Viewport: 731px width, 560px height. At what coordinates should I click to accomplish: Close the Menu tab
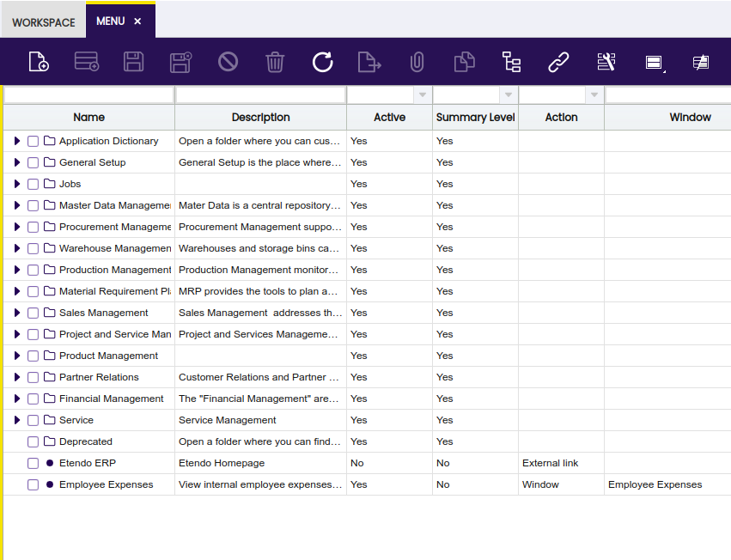point(137,21)
